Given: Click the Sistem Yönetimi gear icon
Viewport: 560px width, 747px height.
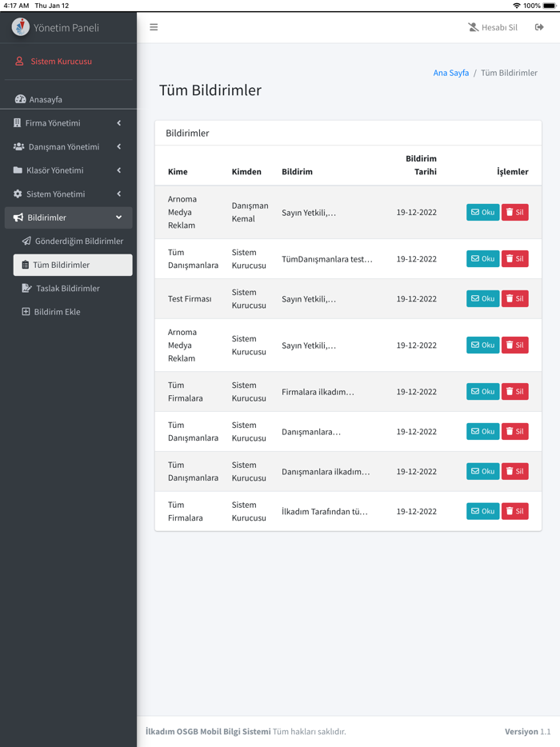Looking at the screenshot, I should click(18, 194).
